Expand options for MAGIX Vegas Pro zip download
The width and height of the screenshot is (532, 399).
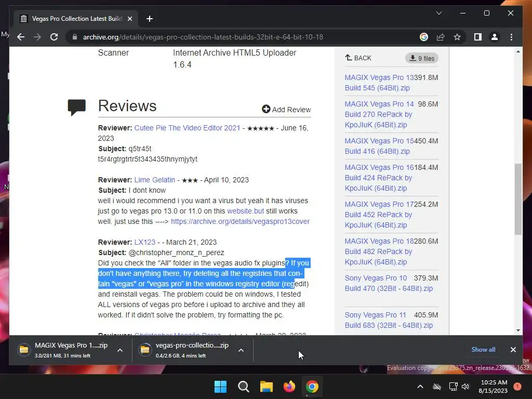click(x=120, y=350)
